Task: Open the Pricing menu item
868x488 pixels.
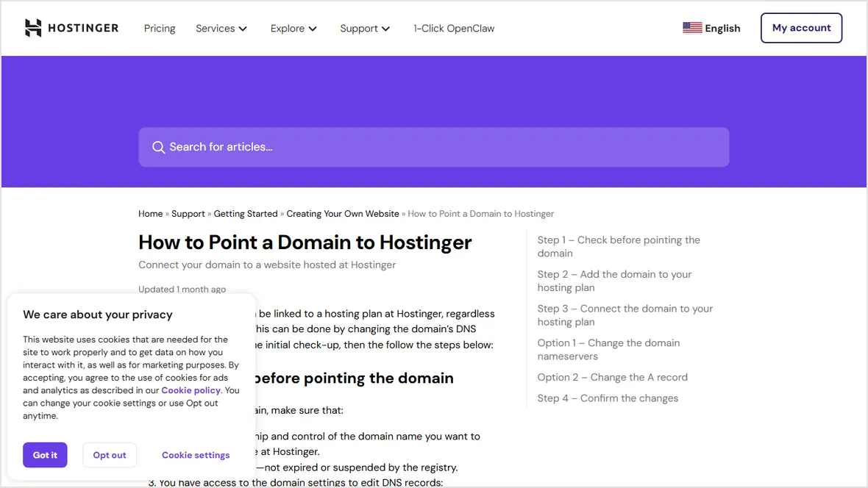Action: [160, 28]
